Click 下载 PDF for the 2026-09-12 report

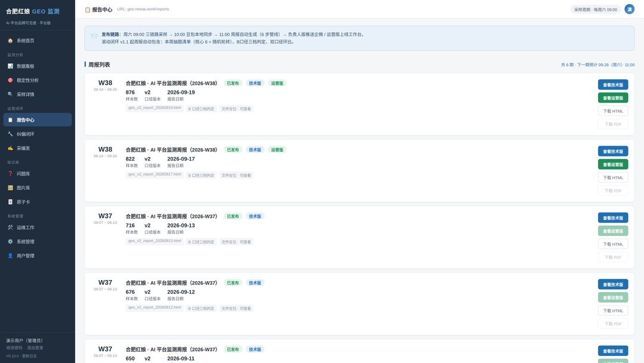pos(613,324)
